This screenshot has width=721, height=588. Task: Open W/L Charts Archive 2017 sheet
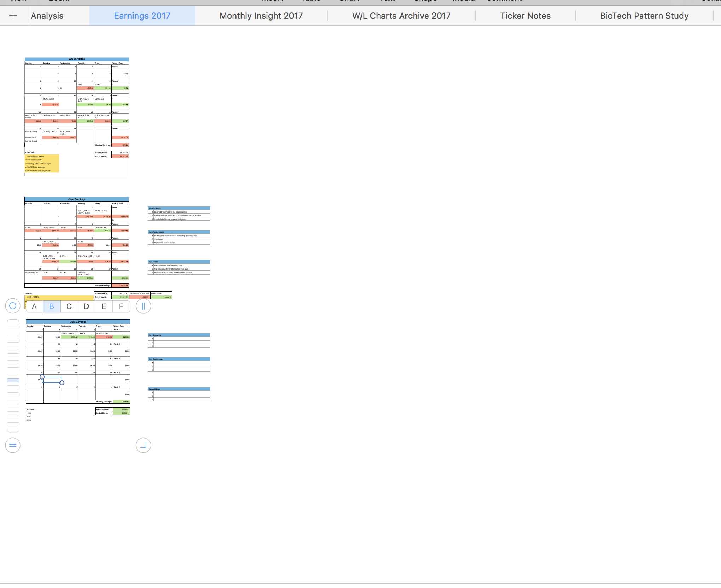click(x=401, y=16)
